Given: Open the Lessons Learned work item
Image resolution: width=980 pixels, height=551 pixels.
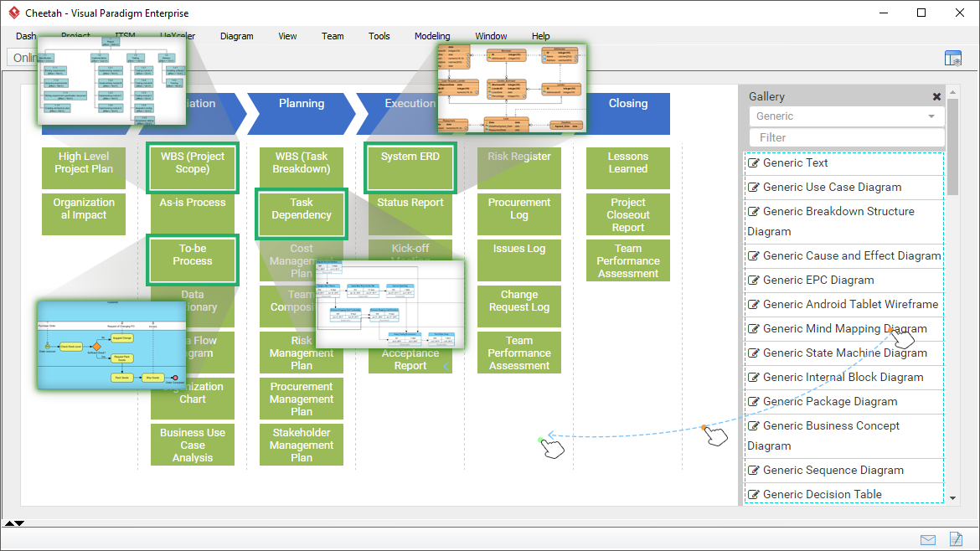Looking at the screenshot, I should pyautogui.click(x=628, y=168).
